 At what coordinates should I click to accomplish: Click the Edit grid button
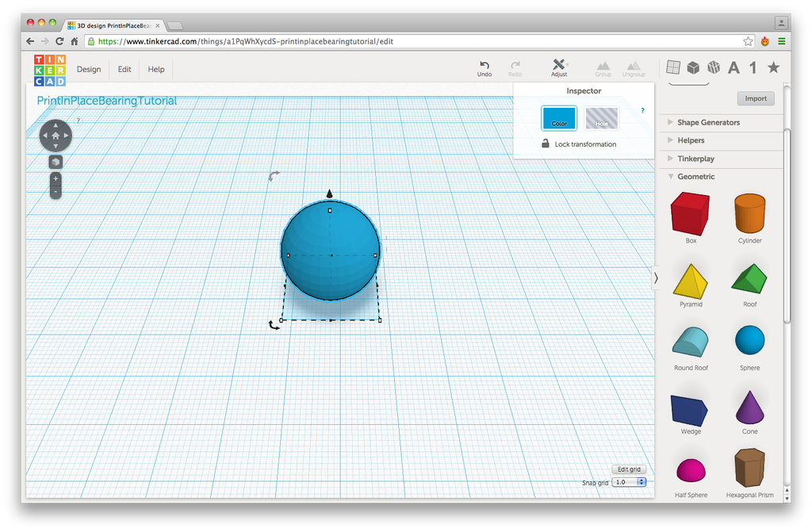click(629, 469)
